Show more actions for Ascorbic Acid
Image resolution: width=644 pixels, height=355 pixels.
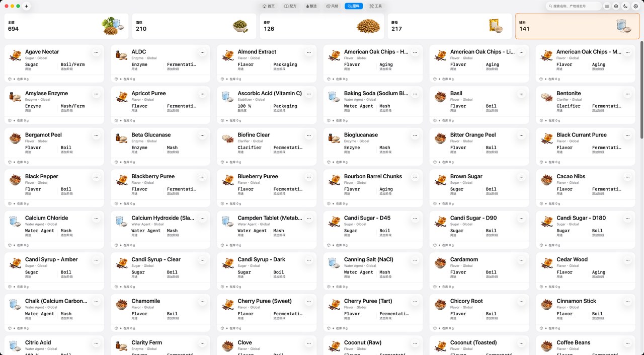tap(308, 94)
